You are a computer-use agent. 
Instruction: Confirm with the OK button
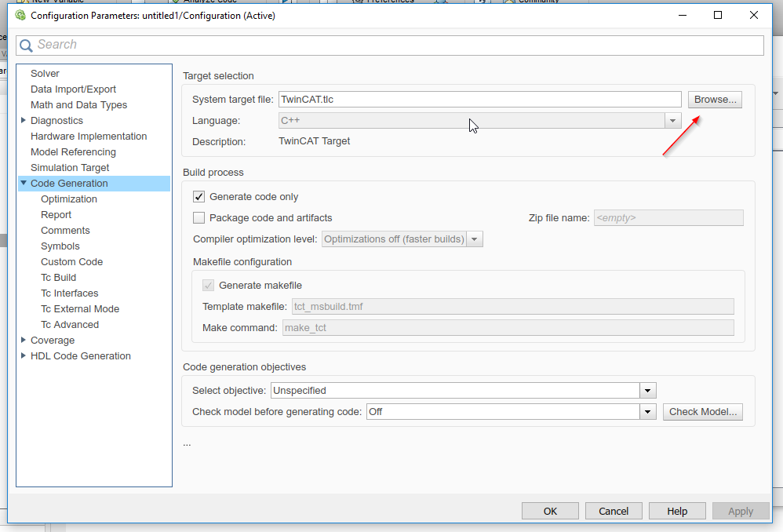pos(550,511)
